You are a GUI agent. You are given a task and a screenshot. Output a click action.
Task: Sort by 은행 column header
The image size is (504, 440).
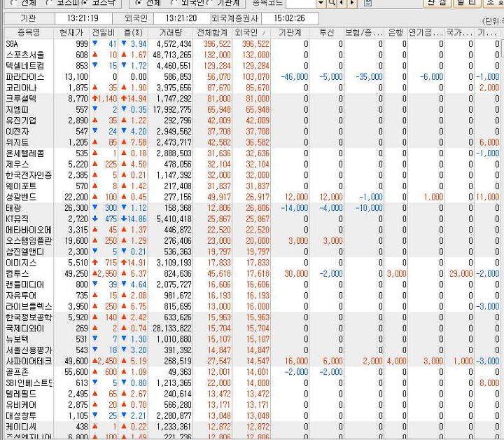[395, 32]
